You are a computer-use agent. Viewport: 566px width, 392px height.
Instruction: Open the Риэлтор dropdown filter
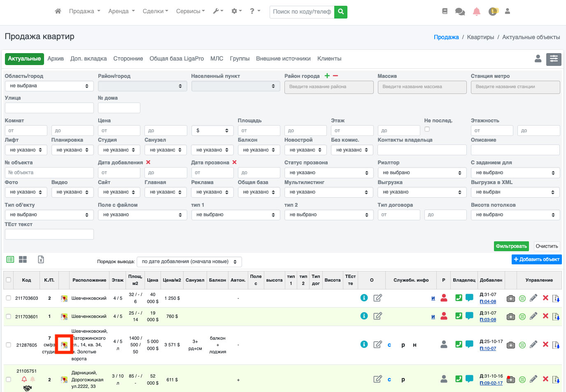click(x=422, y=173)
